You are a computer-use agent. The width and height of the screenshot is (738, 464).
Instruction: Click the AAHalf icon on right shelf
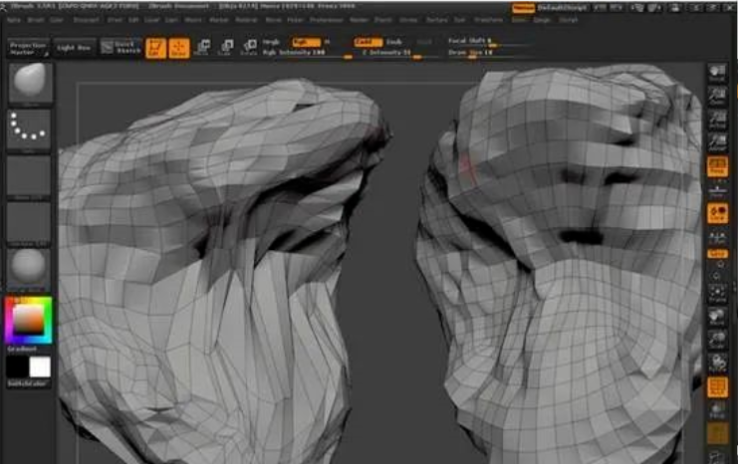717,143
